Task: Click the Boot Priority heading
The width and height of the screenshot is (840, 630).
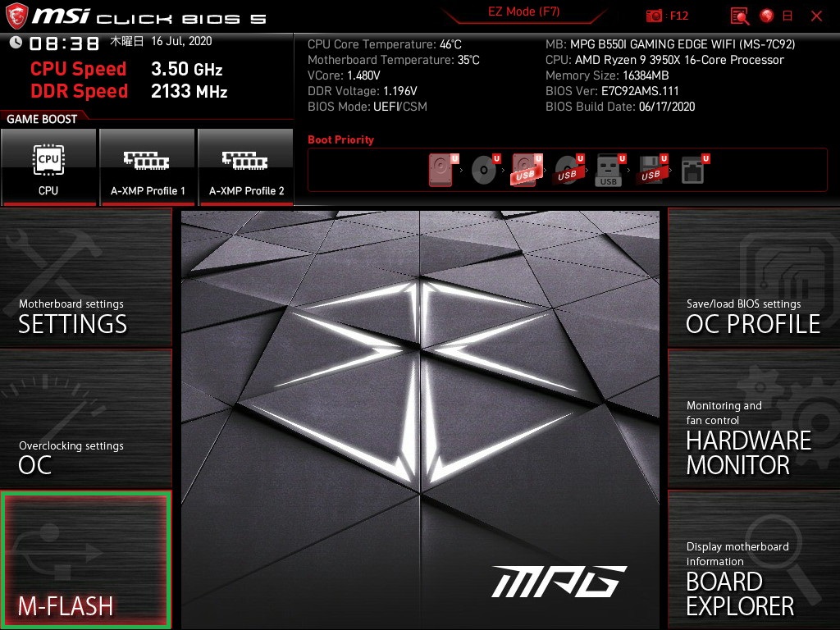Action: click(340, 139)
